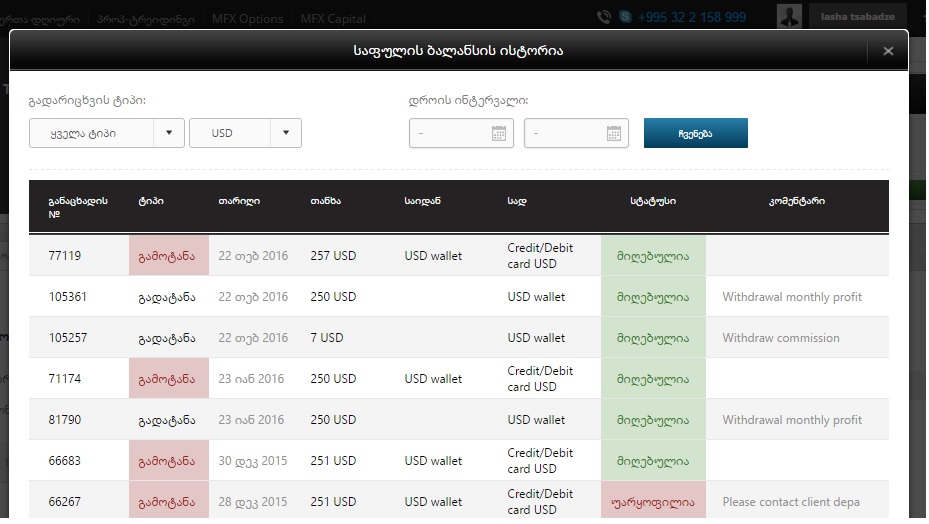Image resolution: width=929 pixels, height=524 pixels.
Task: Select application number 66683
Action: point(65,461)
